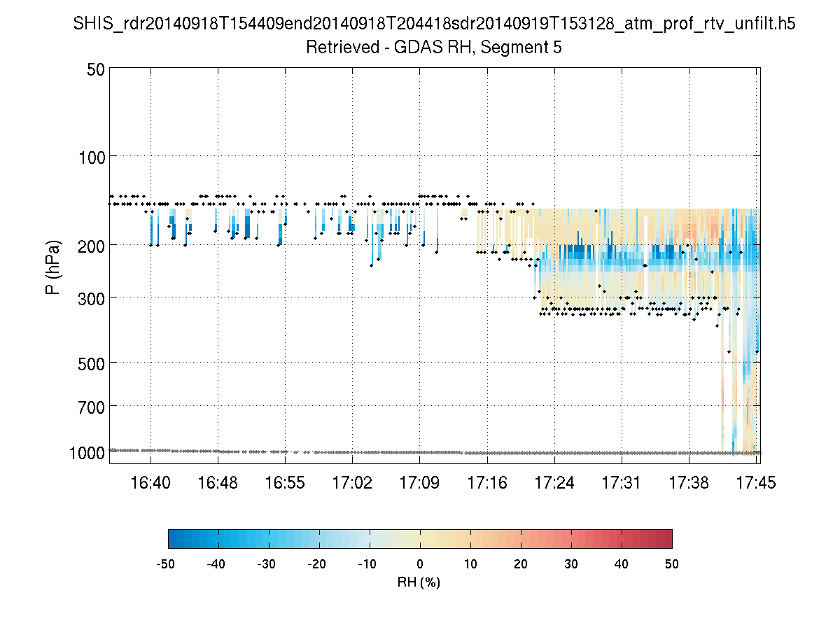Viewport: 840px width, 630px height.
Task: Click the dark red end of colorbar
Action: pos(668,538)
